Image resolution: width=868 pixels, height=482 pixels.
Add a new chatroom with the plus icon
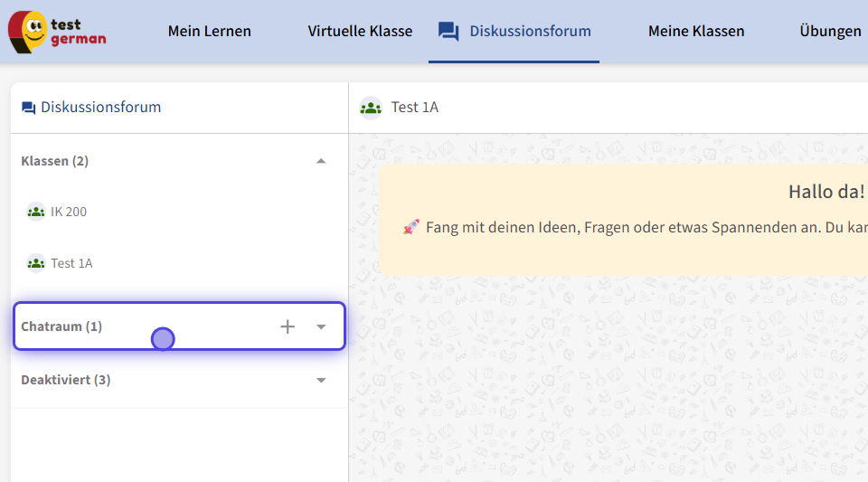pos(288,326)
